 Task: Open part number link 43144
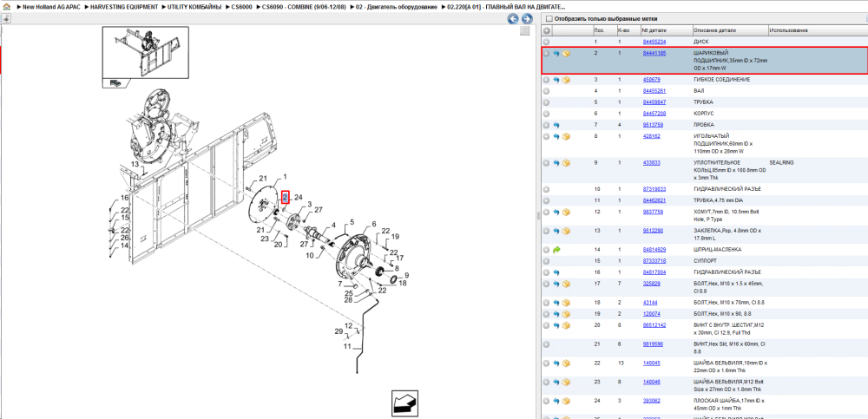[650, 302]
